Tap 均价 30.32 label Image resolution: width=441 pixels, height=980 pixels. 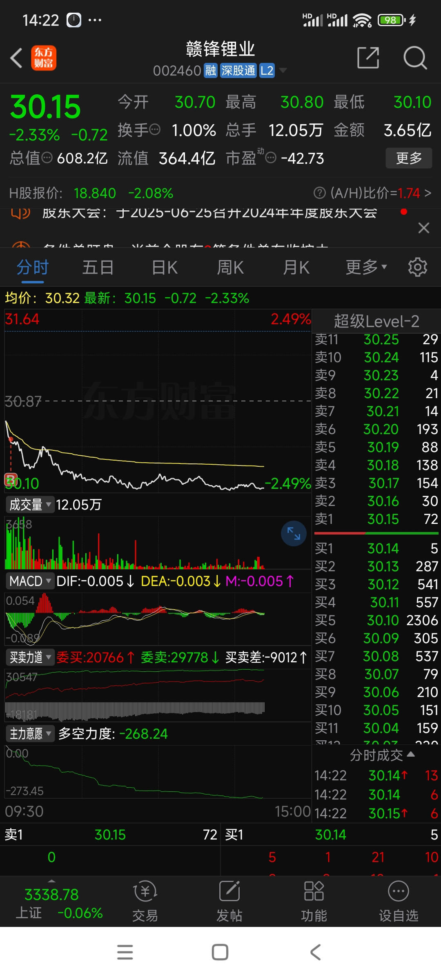click(42, 298)
